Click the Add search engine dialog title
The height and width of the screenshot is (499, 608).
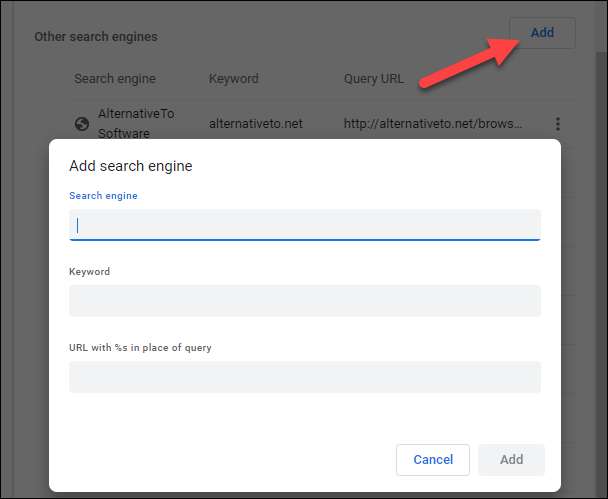131,166
